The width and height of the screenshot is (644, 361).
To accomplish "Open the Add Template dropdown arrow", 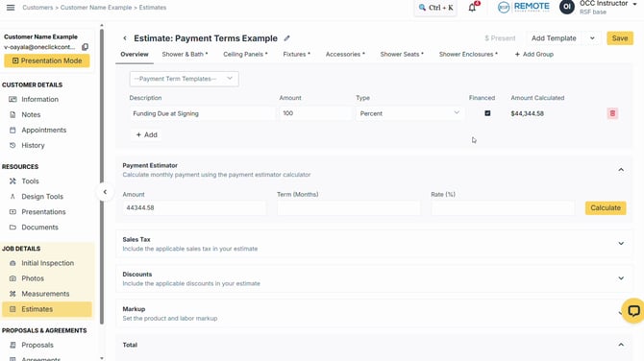I will (592, 38).
